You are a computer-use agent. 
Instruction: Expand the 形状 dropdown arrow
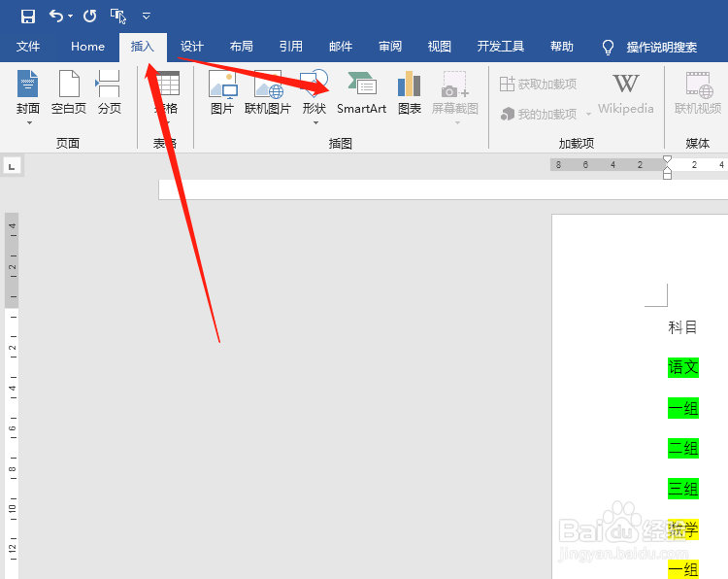[315, 122]
